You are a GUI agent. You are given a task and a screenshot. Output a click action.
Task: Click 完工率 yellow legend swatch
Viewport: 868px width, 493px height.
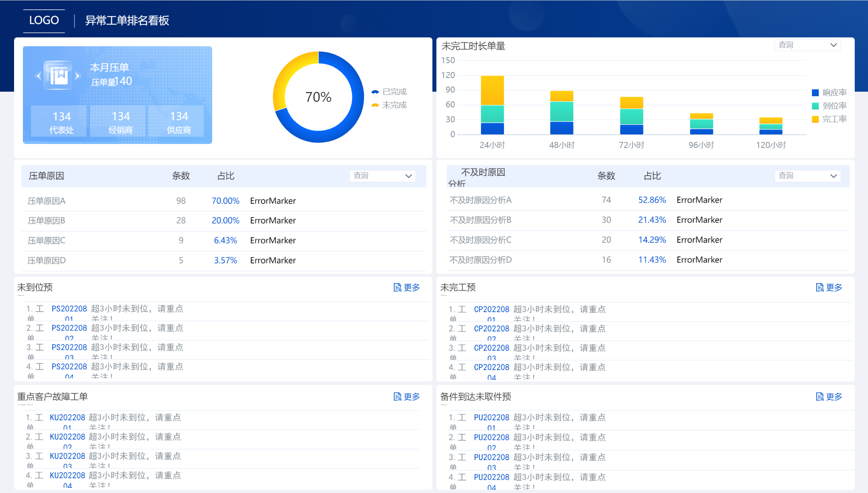click(815, 119)
